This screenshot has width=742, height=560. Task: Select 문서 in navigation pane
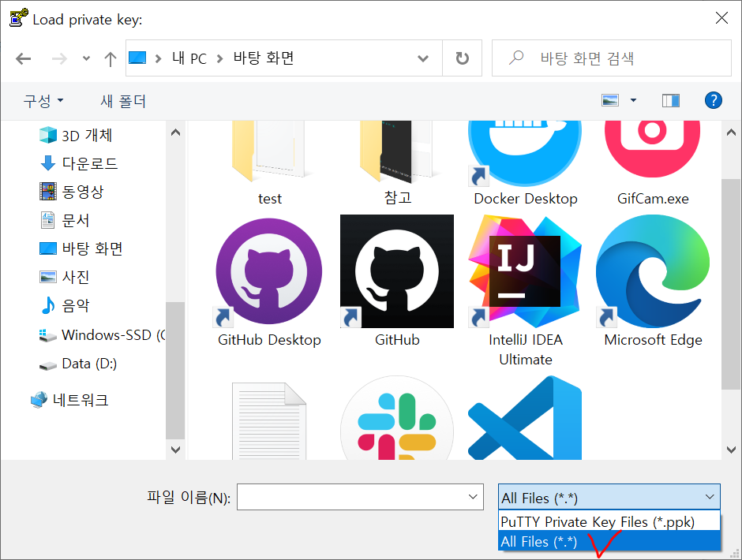click(x=65, y=220)
